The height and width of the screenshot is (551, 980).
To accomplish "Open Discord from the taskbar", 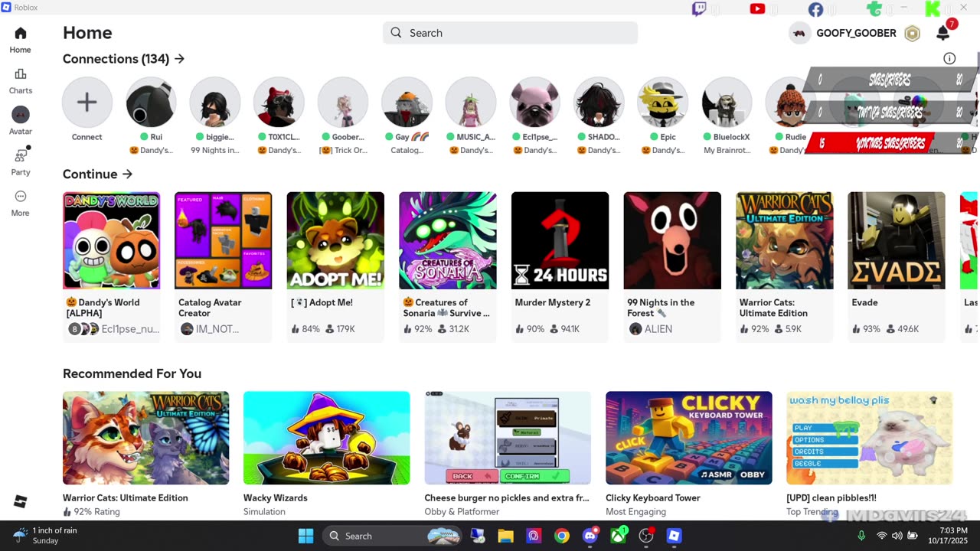I will pyautogui.click(x=590, y=536).
